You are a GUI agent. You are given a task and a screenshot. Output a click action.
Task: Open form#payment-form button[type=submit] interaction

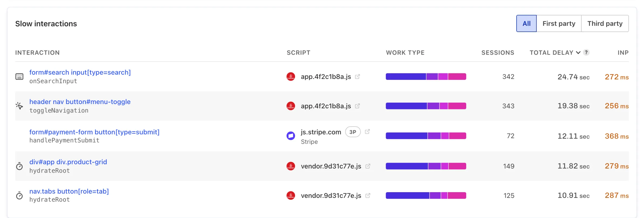[94, 132]
